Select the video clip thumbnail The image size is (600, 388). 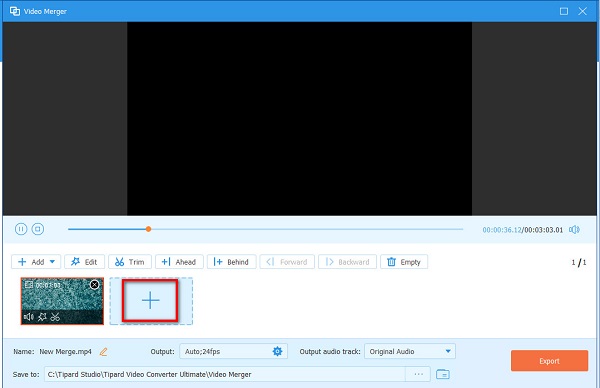(62, 301)
